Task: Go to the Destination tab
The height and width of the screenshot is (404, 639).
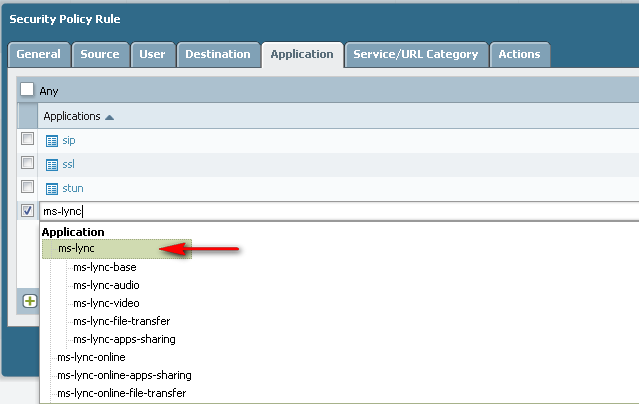Action: pyautogui.click(x=218, y=54)
